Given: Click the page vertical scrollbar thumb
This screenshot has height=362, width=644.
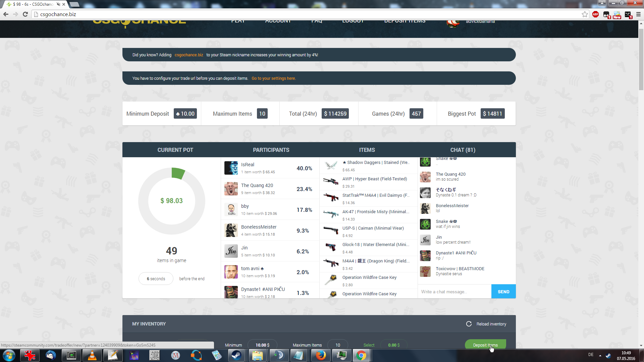Looking at the screenshot, I should [641, 60].
